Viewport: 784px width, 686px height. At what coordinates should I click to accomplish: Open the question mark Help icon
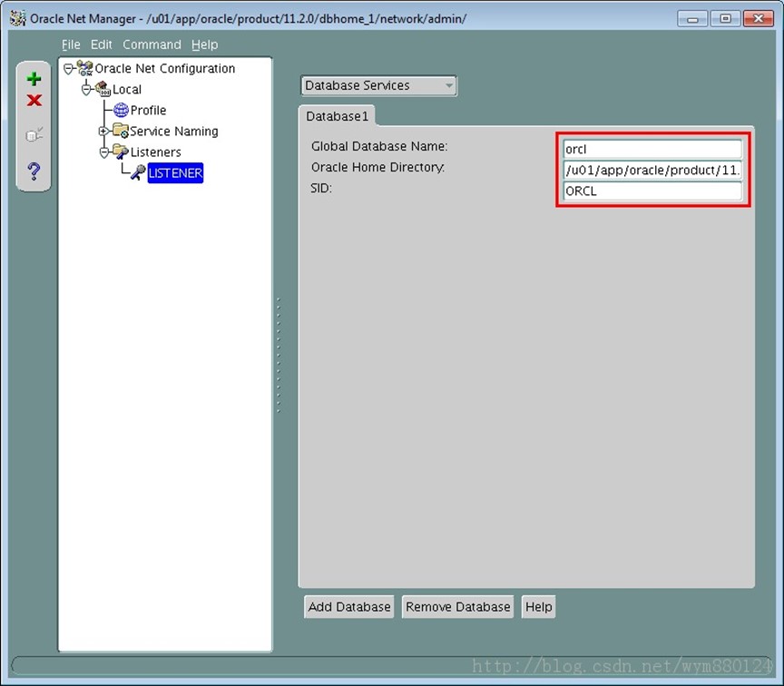point(34,171)
